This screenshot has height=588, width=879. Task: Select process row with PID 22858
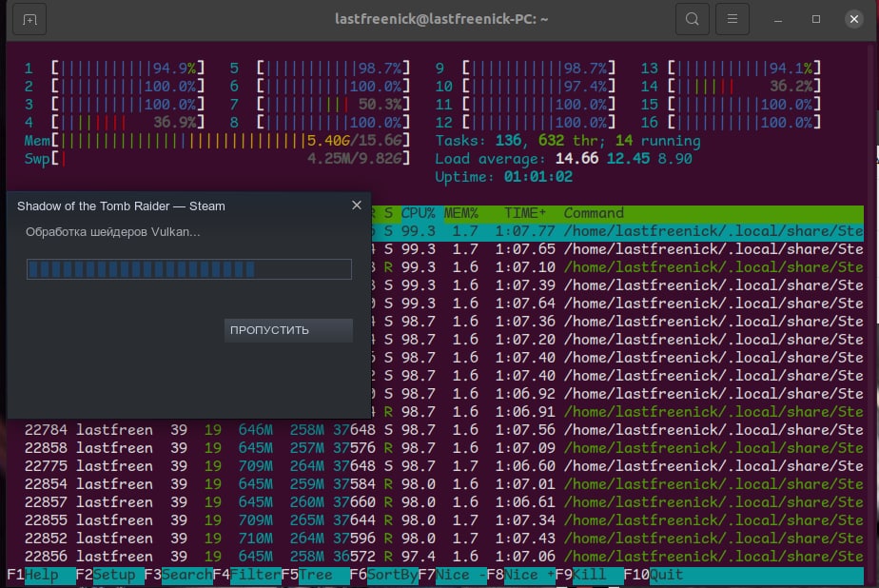pyautogui.click(x=443, y=448)
